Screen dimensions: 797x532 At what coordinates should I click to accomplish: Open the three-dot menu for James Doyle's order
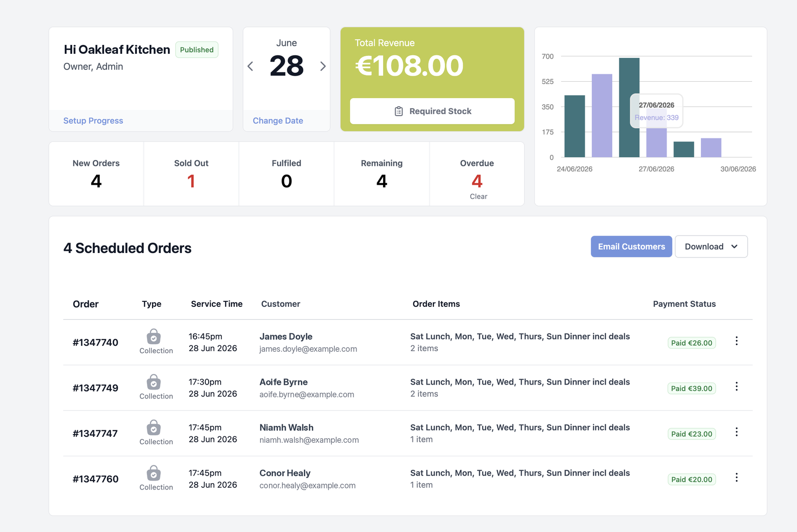point(736,341)
